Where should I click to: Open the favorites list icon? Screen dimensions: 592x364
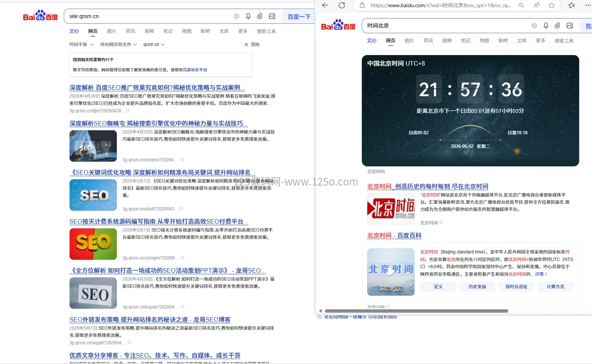572,5
